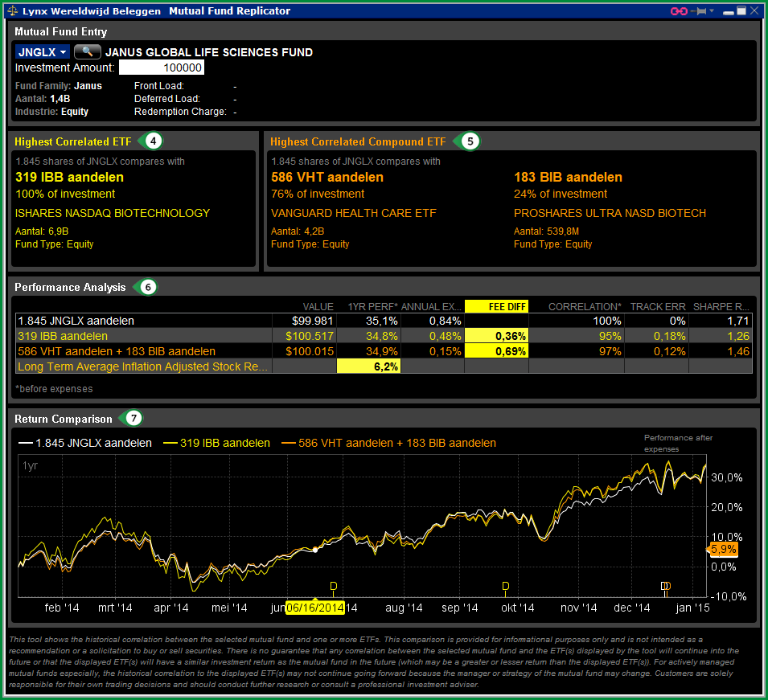Viewport: 768px width, 700px height.
Task: Click JANUS GLOBAL LIFE SCIENCES FUND name
Action: [209, 52]
